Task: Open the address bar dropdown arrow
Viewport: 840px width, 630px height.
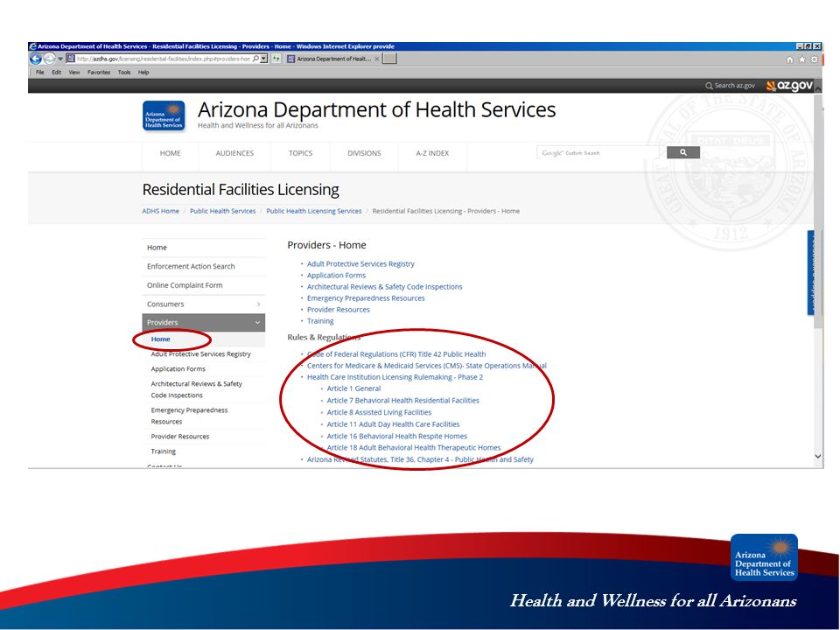Action: pyautogui.click(x=263, y=59)
